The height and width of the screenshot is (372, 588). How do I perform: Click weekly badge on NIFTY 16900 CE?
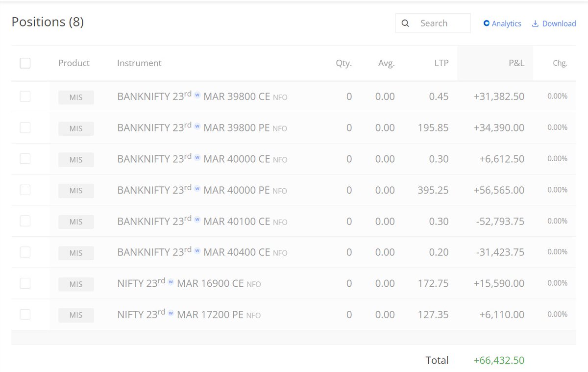(x=171, y=282)
